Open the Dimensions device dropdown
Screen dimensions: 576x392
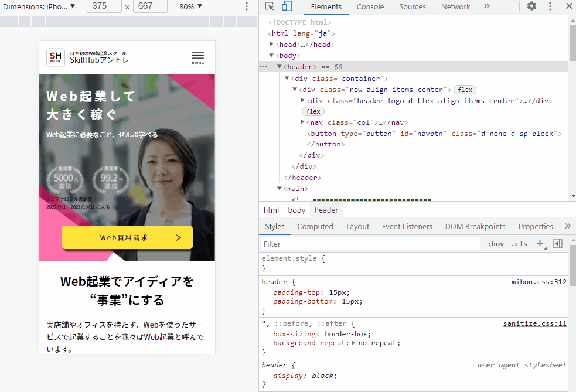pyautogui.click(x=39, y=6)
